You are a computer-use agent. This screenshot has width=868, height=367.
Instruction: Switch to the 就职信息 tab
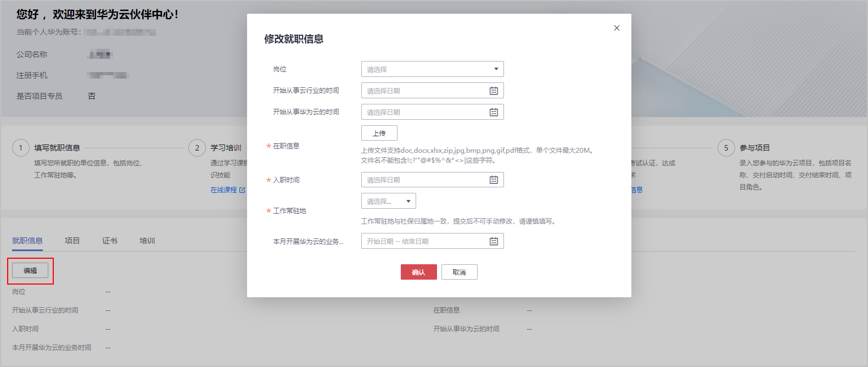pos(27,241)
